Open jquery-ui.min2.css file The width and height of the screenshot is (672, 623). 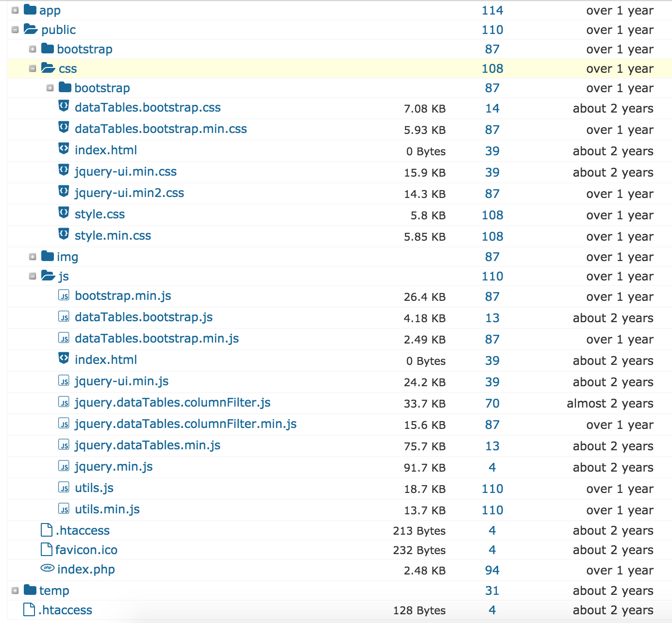pyautogui.click(x=129, y=193)
